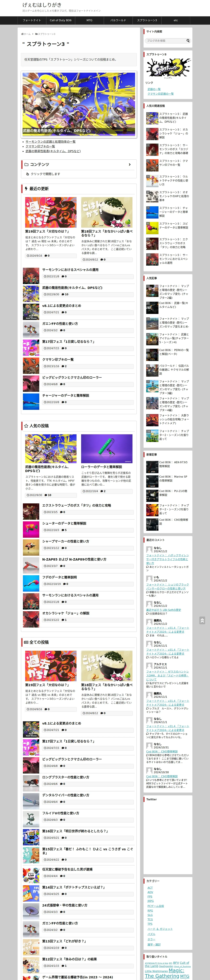Image resolution: width=210 pixels, height=980 pixels.
Task: Open ADV category link
Action: (x=150, y=892)
